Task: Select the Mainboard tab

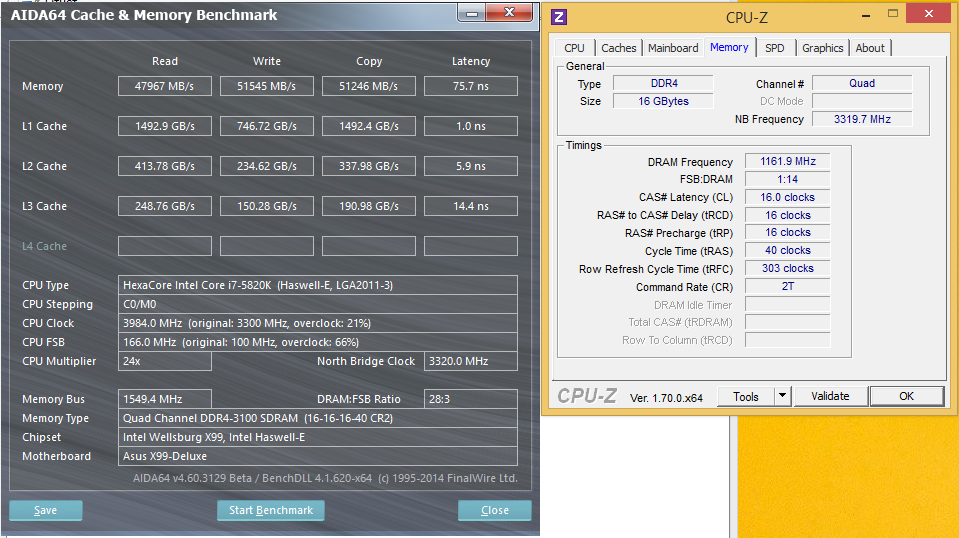Action: click(673, 48)
